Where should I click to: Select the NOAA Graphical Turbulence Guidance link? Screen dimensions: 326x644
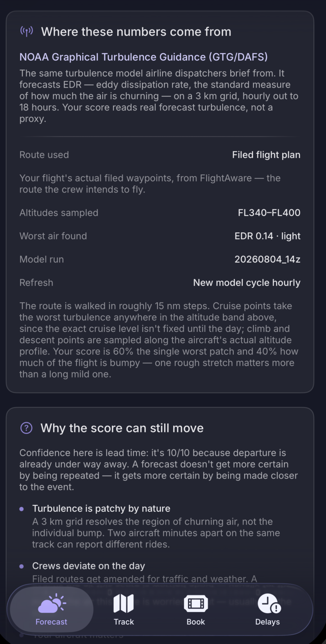point(143,57)
